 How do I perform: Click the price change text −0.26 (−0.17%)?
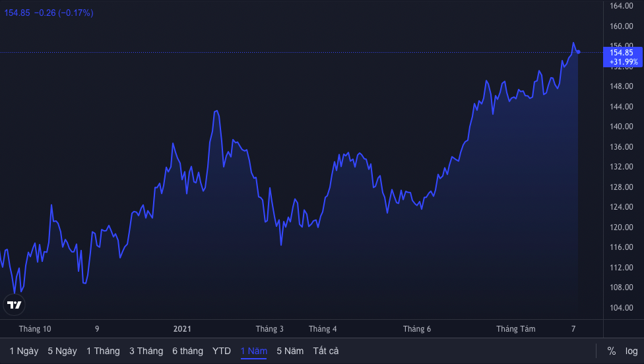click(63, 13)
